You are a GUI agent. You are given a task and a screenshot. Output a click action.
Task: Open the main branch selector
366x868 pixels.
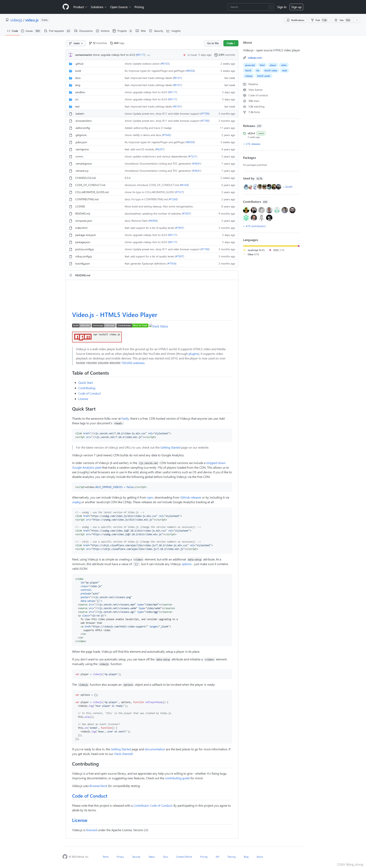76,43
